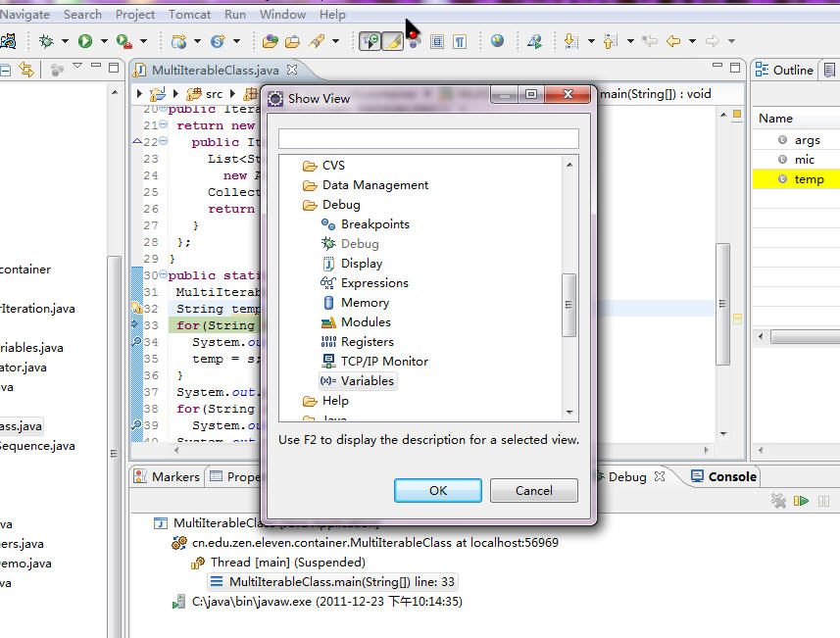Switch to the Console tab
This screenshot has width=840, height=638.
pyautogui.click(x=731, y=476)
